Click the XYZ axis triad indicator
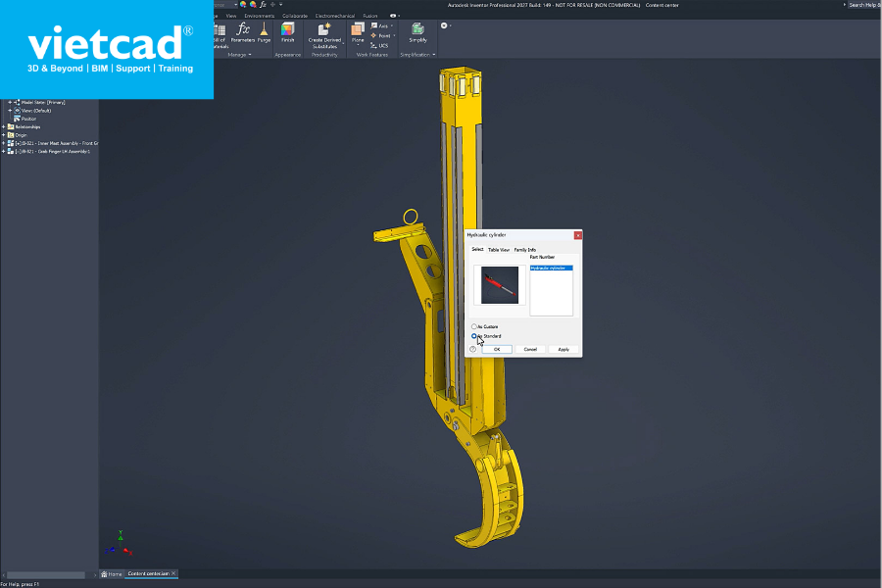The width and height of the screenshot is (882, 588). 120,544
